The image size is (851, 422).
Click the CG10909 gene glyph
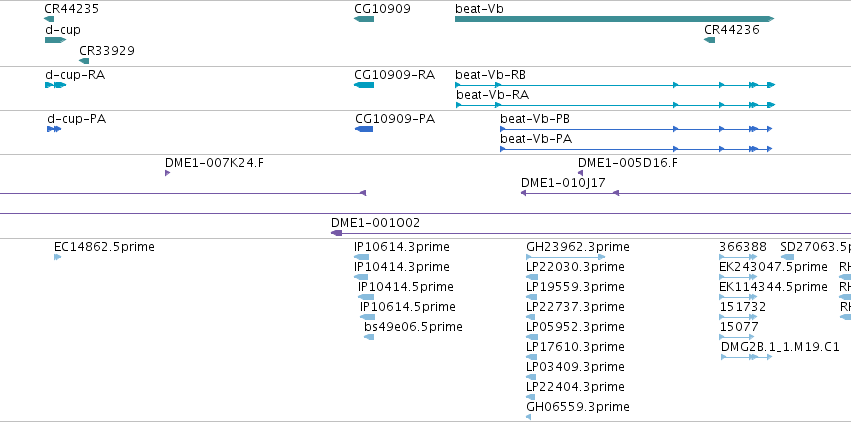(x=364, y=19)
